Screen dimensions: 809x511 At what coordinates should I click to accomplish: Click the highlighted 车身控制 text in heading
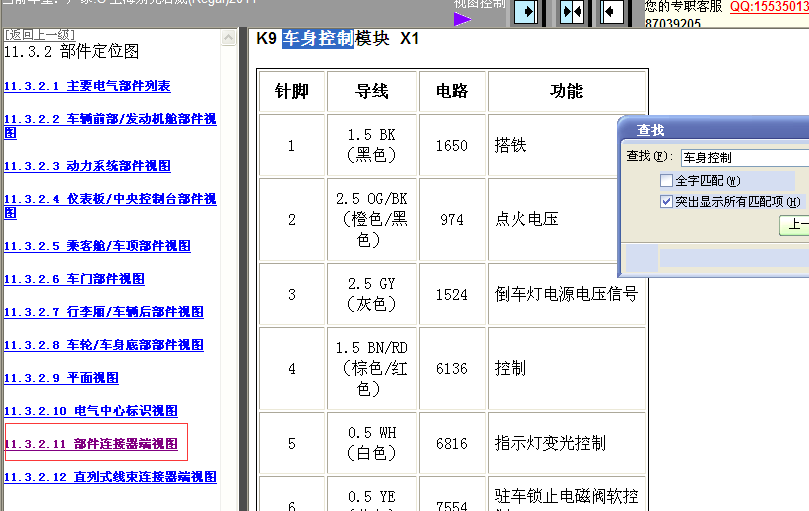[318, 39]
